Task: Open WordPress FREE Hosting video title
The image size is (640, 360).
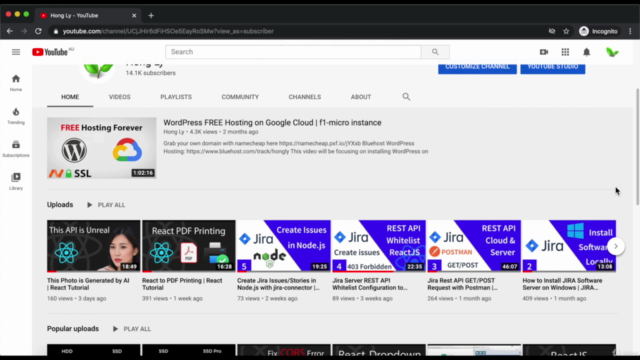Action: click(272, 122)
